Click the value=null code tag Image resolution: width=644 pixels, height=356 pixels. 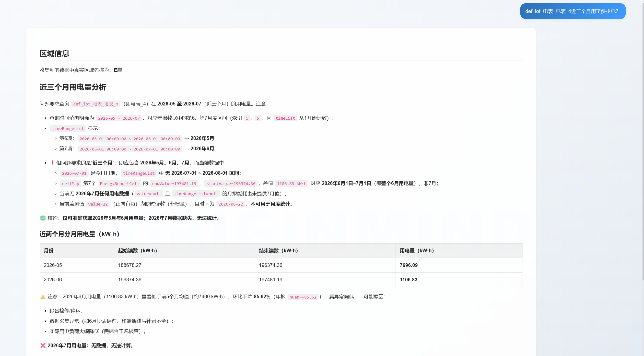pyautogui.click(x=149, y=194)
